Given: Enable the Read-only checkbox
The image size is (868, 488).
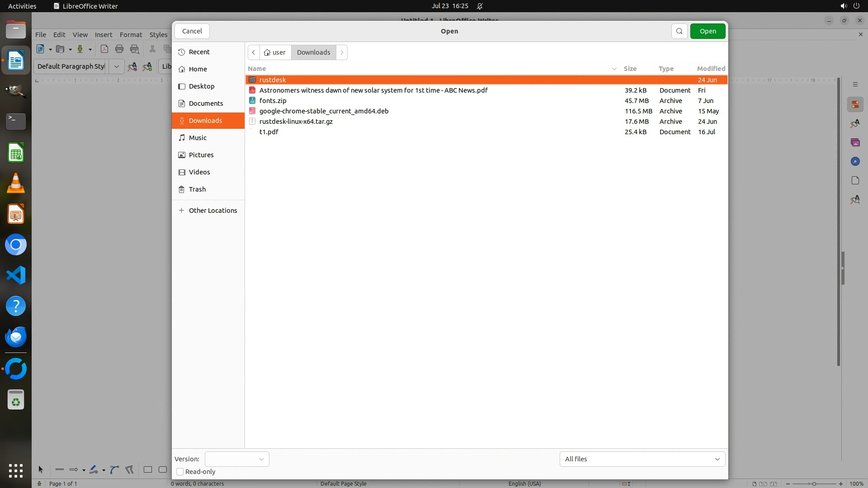Looking at the screenshot, I should 180,472.
